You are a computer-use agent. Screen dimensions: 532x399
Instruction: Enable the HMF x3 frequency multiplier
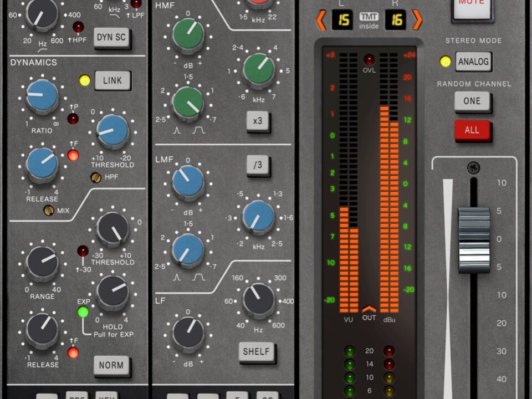[x=258, y=121]
